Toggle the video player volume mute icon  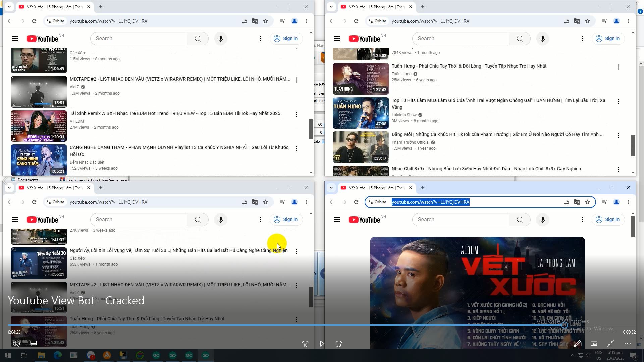point(16,344)
